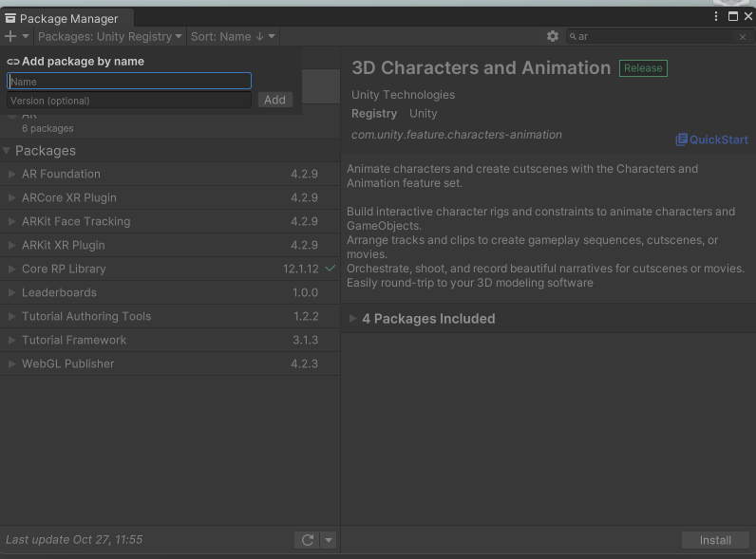Collapse the Packages section header
Viewport: 756px width, 559px height.
7,151
